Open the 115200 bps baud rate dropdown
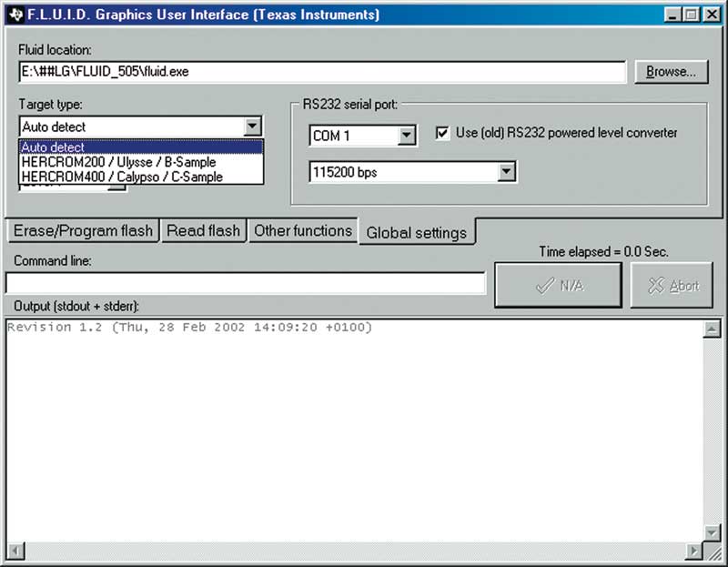Viewport: 728px width, 567px height. tap(507, 172)
